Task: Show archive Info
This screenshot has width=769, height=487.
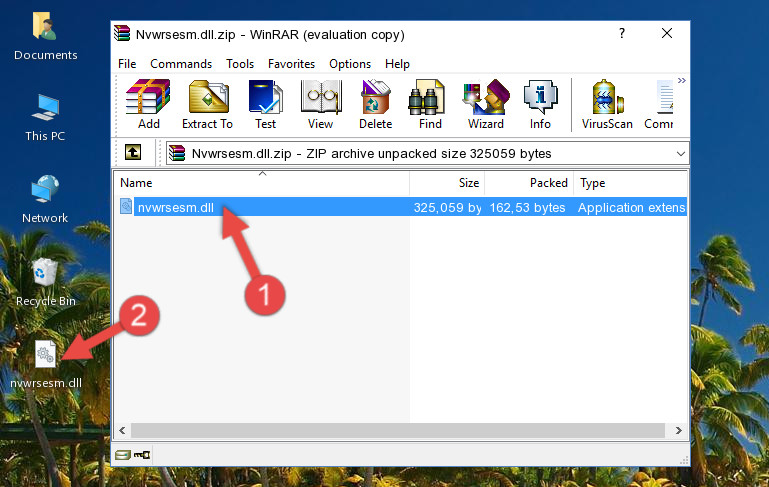Action: (540, 104)
